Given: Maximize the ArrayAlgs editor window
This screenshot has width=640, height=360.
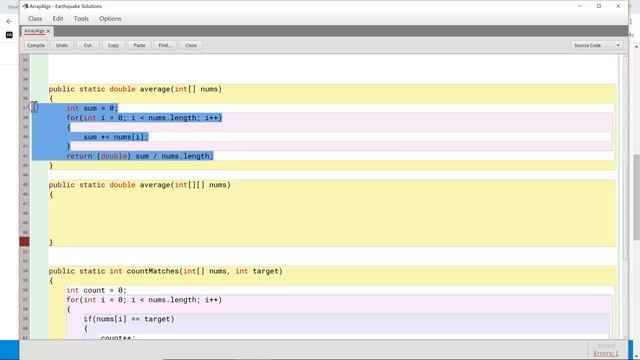Looking at the screenshot, I should tap(599, 6).
